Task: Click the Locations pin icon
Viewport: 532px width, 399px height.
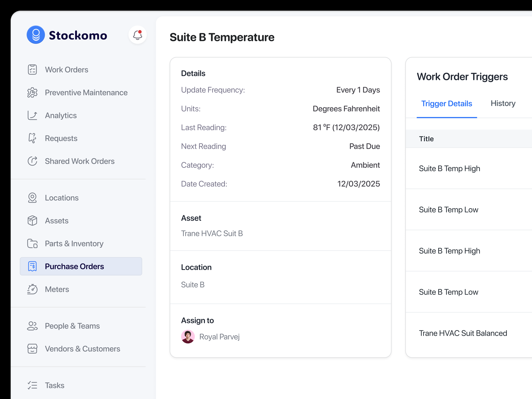Action: tap(32, 198)
